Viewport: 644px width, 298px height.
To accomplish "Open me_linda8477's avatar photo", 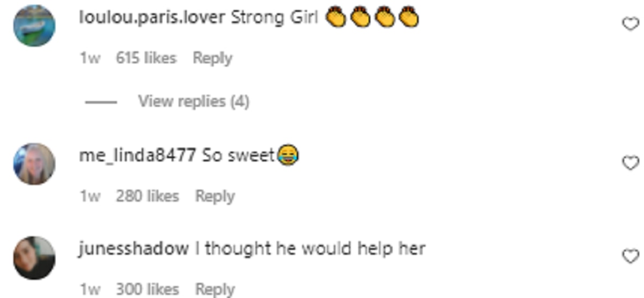I will click(x=34, y=164).
